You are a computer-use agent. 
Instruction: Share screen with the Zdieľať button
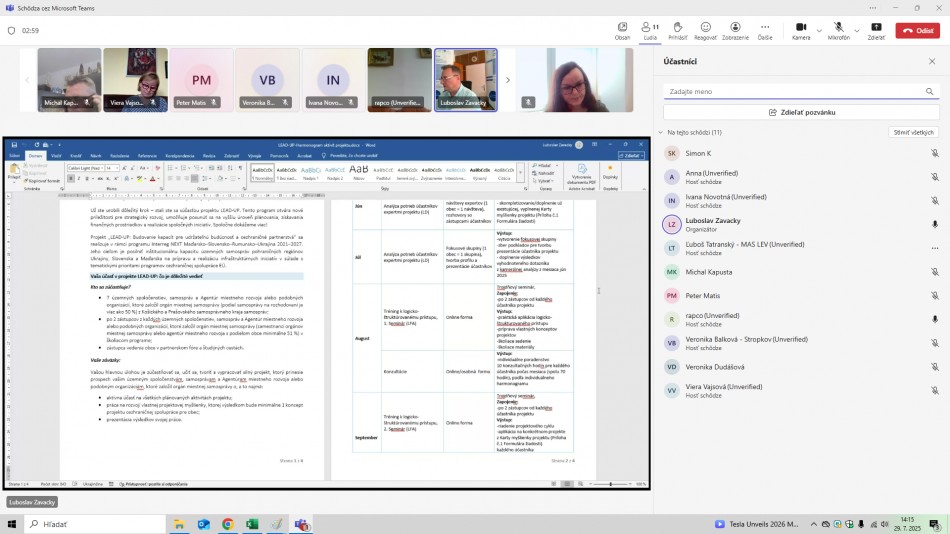tap(876, 30)
